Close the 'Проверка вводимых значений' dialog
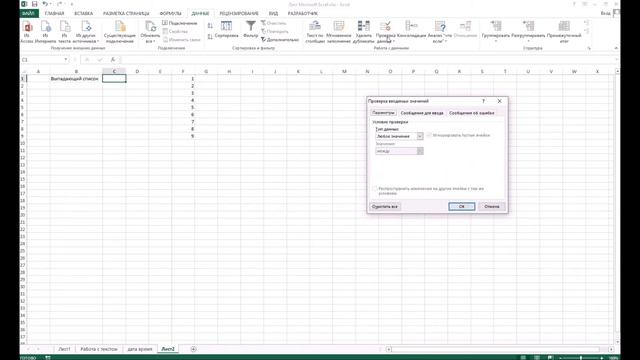Image resolution: width=640 pixels, height=360 pixels. coord(499,101)
